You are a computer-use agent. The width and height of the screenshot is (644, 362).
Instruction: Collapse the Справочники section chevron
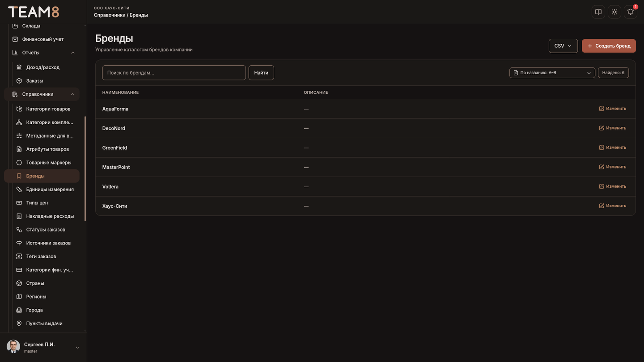tap(73, 94)
